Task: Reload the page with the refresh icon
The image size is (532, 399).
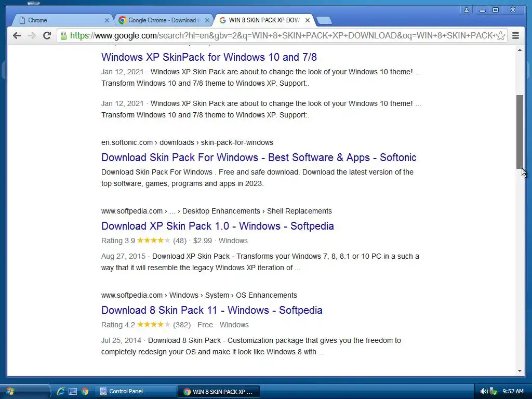Action: click(47, 36)
